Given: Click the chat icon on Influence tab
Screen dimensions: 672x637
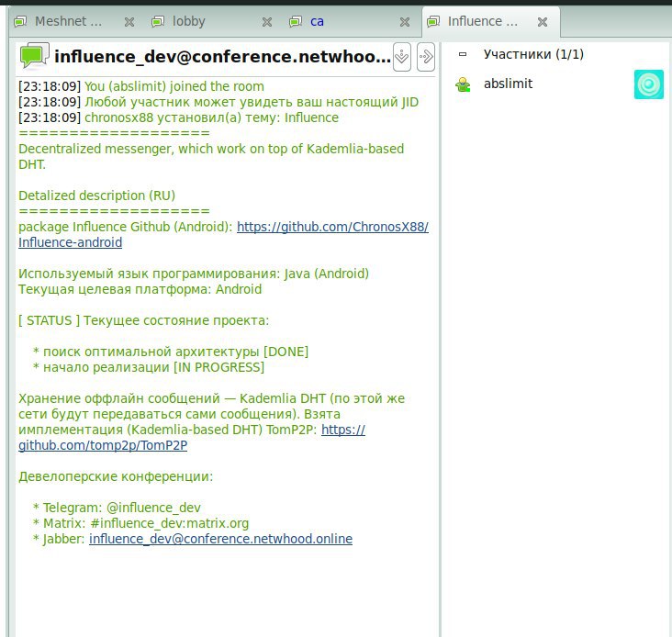Looking at the screenshot, I should click(x=433, y=21).
